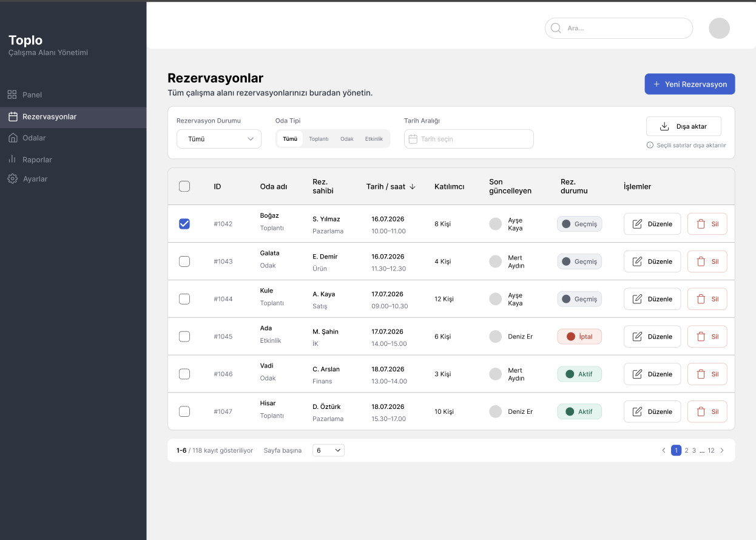Image resolution: width=756 pixels, height=540 pixels.
Task: Click the Oda adı column header
Action: pyautogui.click(x=274, y=186)
